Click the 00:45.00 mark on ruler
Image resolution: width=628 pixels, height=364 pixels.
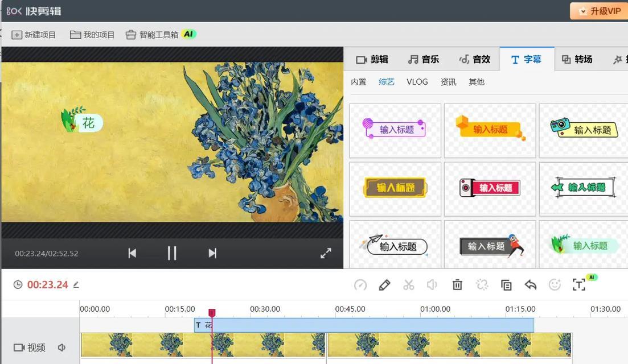(x=350, y=309)
